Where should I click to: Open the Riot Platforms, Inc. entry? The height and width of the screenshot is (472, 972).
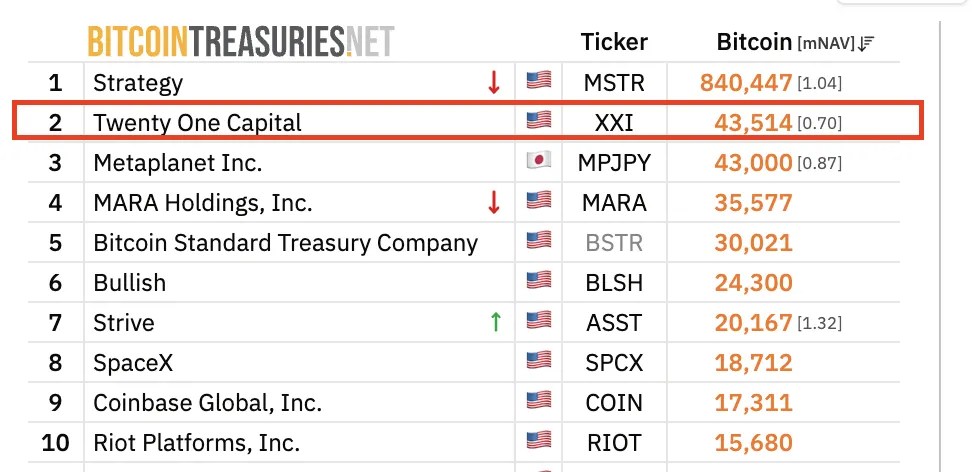(x=197, y=443)
